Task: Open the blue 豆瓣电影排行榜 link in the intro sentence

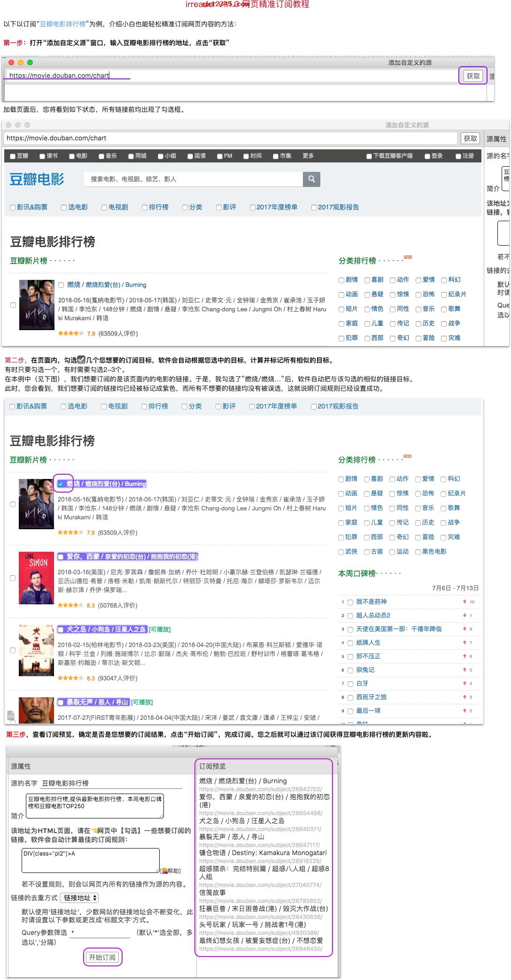Action: coord(62,24)
